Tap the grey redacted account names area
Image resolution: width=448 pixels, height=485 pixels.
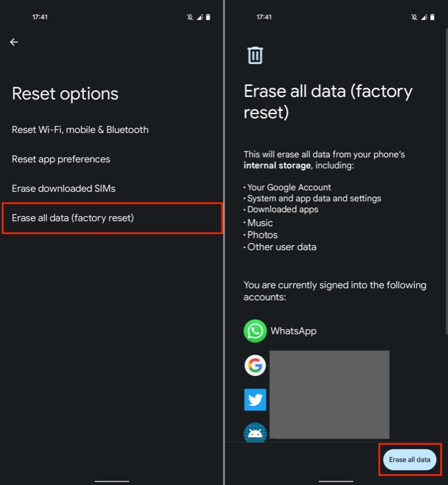click(x=330, y=394)
